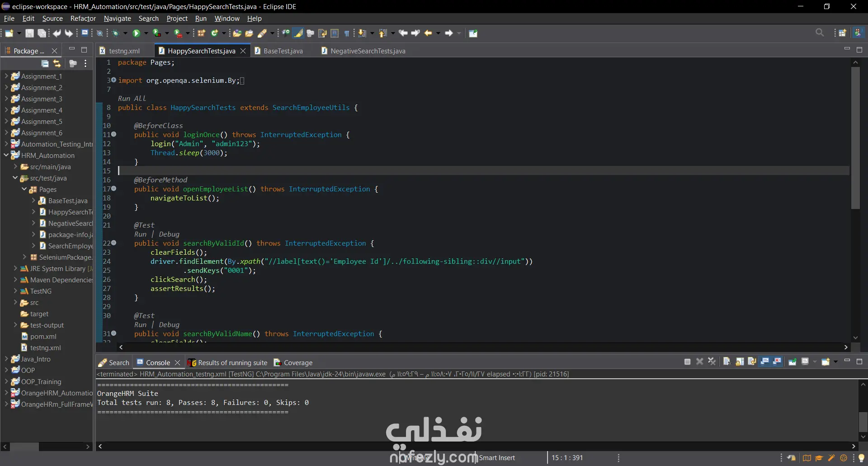This screenshot has width=868, height=466.
Task: Click the Save All toolbar icon
Action: 42,33
